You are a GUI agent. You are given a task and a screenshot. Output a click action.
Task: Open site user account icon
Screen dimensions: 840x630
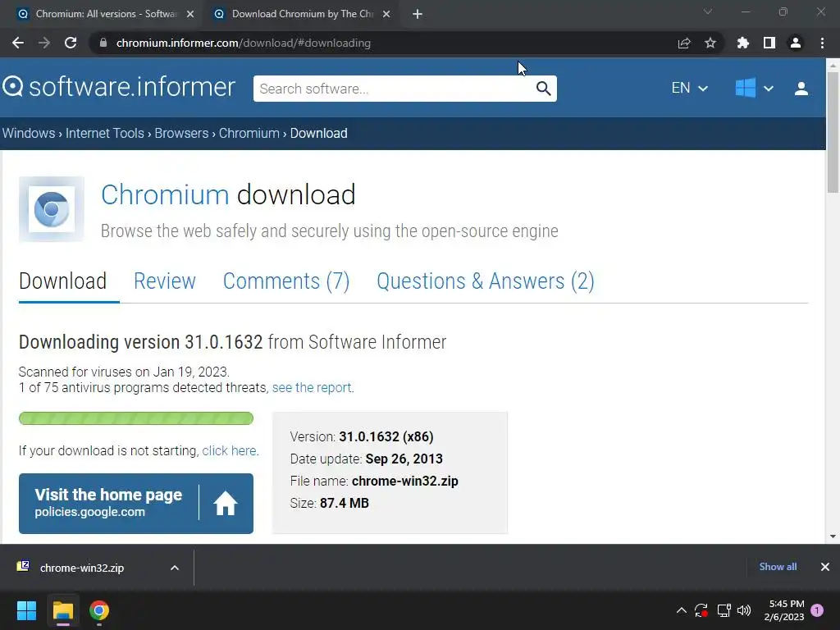pyautogui.click(x=801, y=89)
